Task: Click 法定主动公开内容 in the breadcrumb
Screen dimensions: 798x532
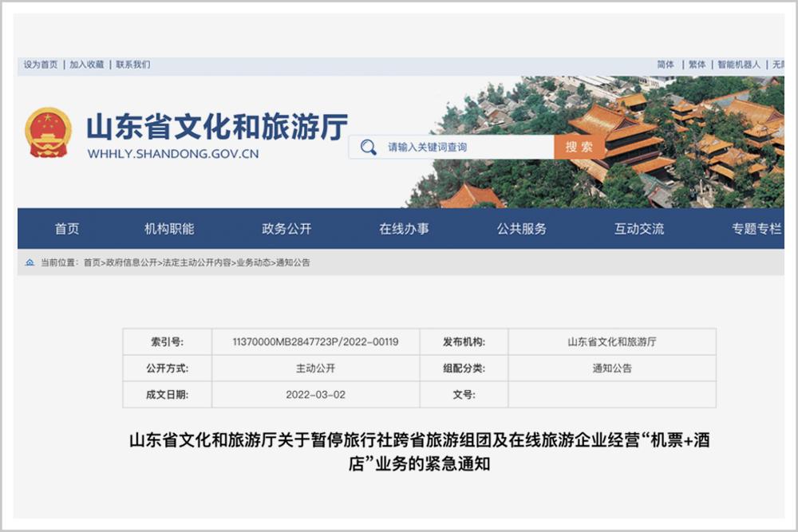Action: pos(197,262)
